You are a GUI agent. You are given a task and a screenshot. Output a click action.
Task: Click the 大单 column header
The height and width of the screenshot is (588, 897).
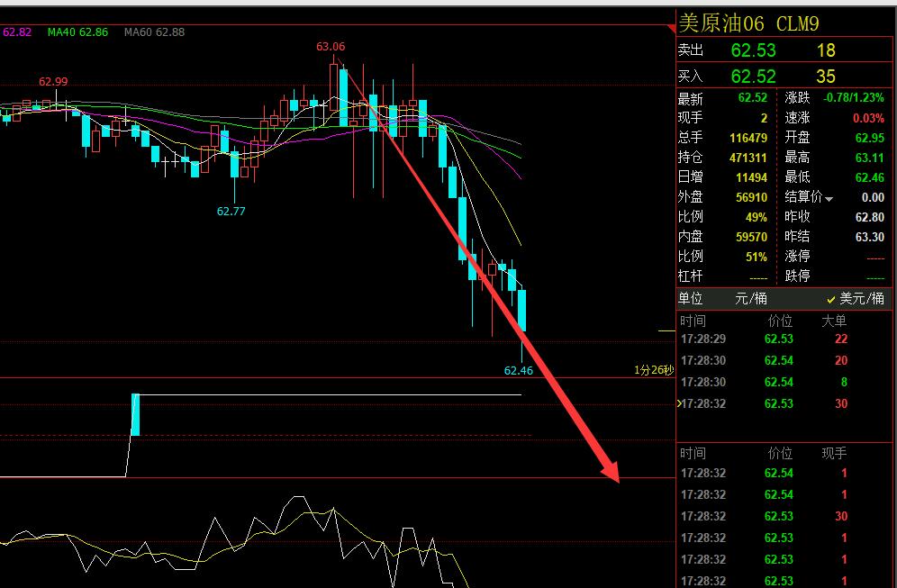pos(834,321)
